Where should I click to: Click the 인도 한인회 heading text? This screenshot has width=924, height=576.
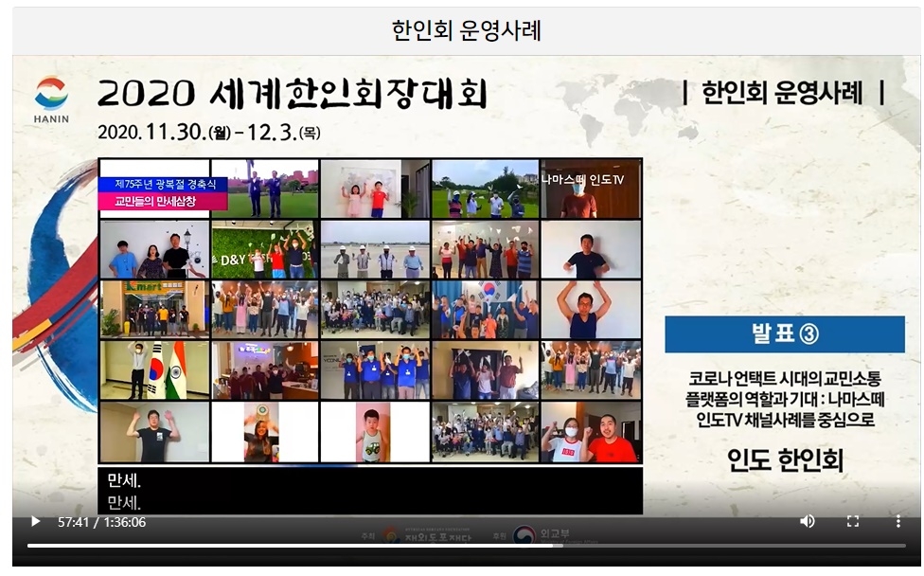coord(784,460)
